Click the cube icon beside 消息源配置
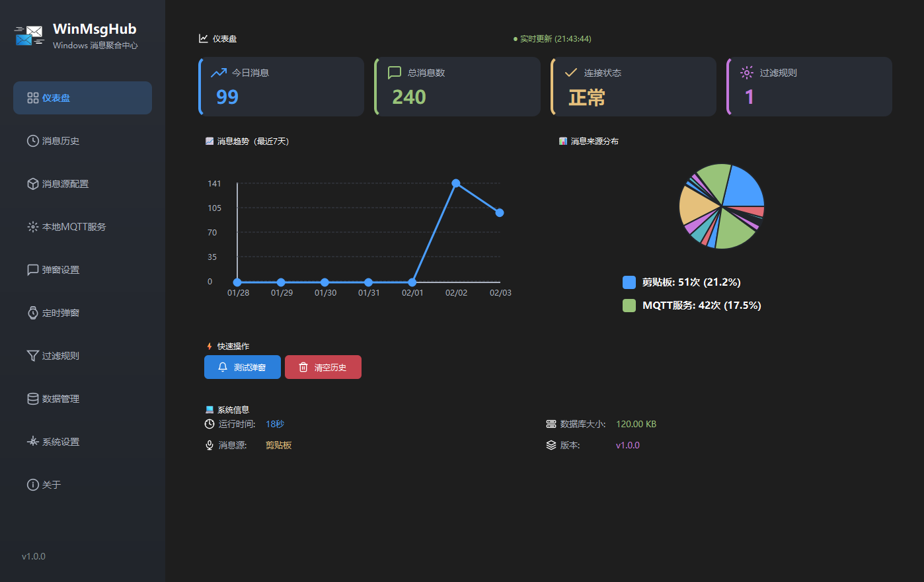Screen dimensions: 924x582 tap(32, 184)
